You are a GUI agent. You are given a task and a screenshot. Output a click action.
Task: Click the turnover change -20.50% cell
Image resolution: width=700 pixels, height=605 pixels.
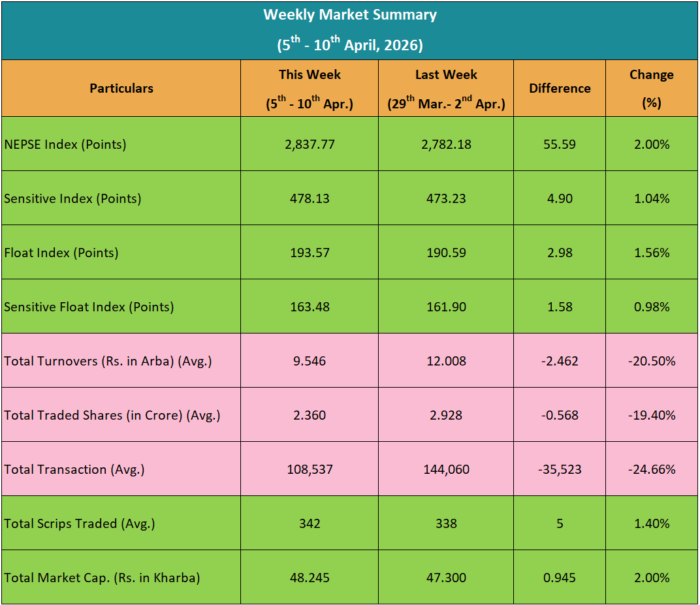click(652, 361)
